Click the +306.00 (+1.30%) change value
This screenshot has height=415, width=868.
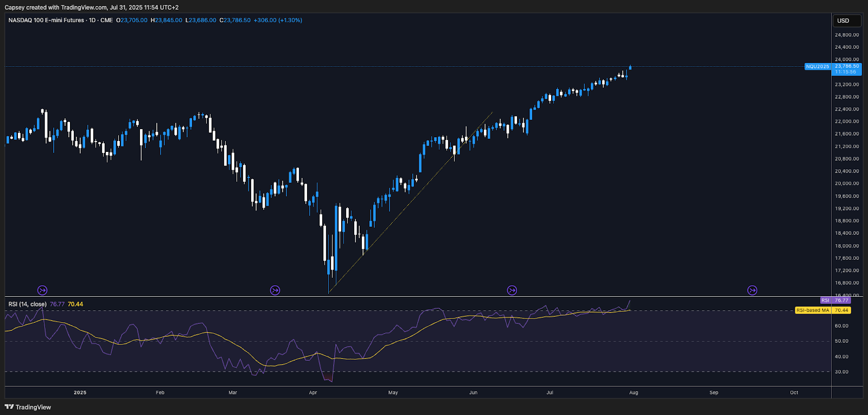click(x=278, y=20)
